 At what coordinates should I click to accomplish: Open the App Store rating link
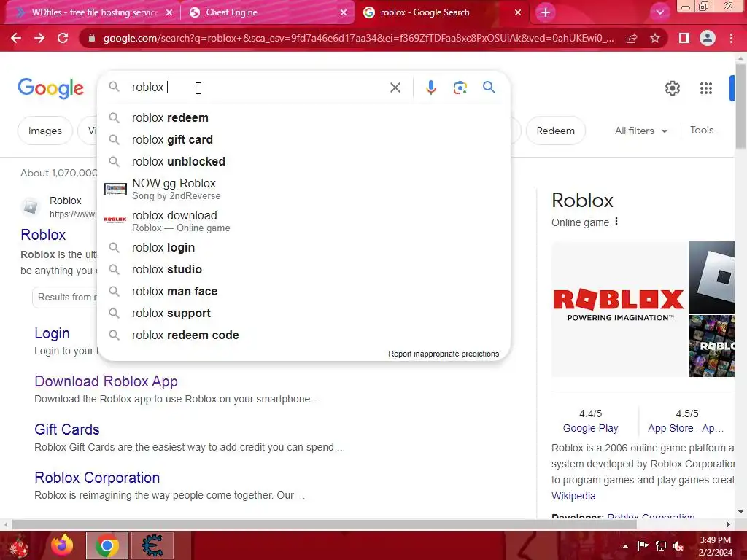[686, 428]
